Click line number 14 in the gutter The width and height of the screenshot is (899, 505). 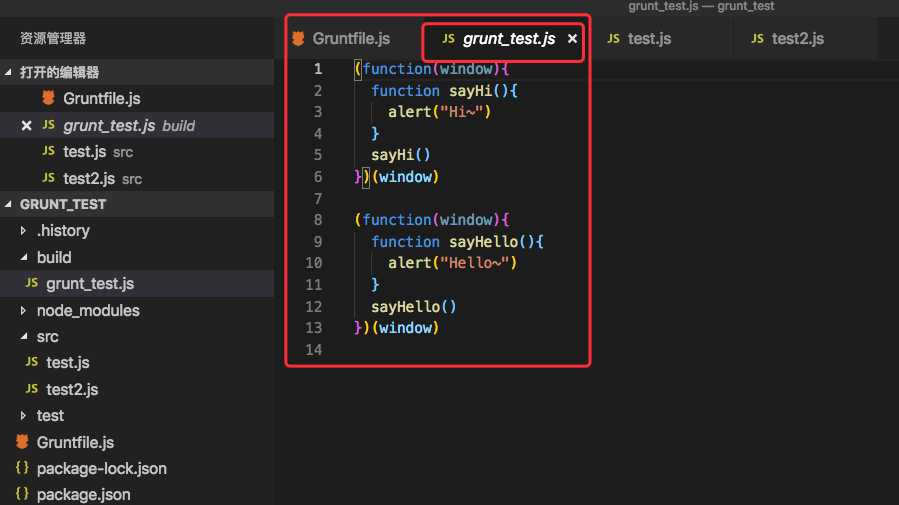314,350
